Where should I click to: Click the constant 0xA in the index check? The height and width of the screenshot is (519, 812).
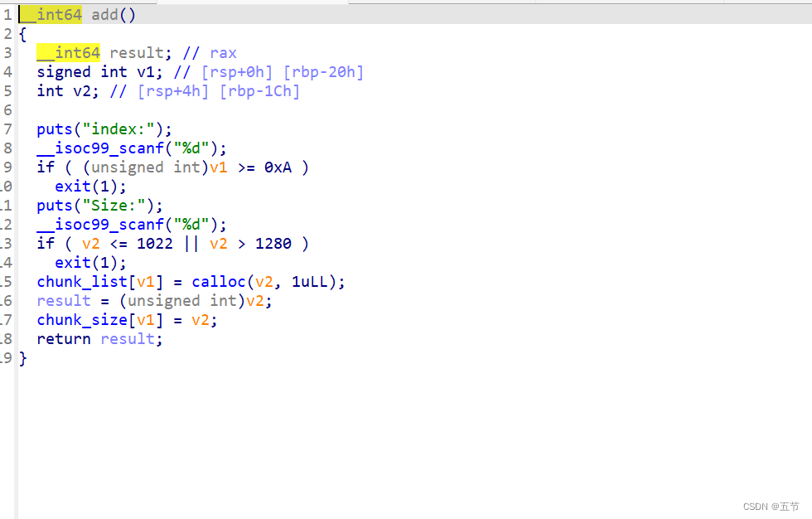point(278,167)
